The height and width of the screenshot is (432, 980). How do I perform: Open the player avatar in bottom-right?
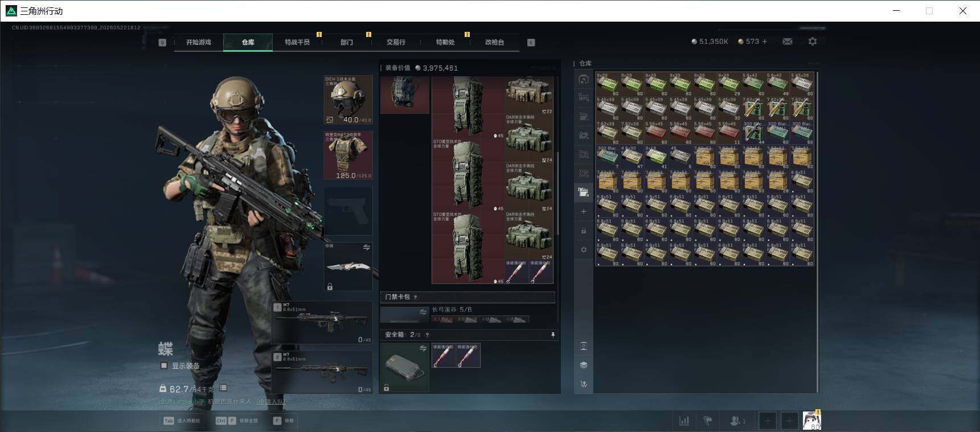click(x=811, y=421)
